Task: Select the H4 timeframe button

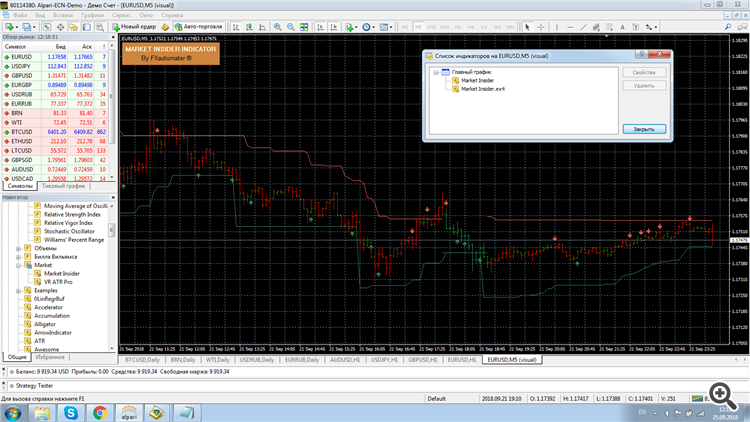Action: (x=471, y=27)
